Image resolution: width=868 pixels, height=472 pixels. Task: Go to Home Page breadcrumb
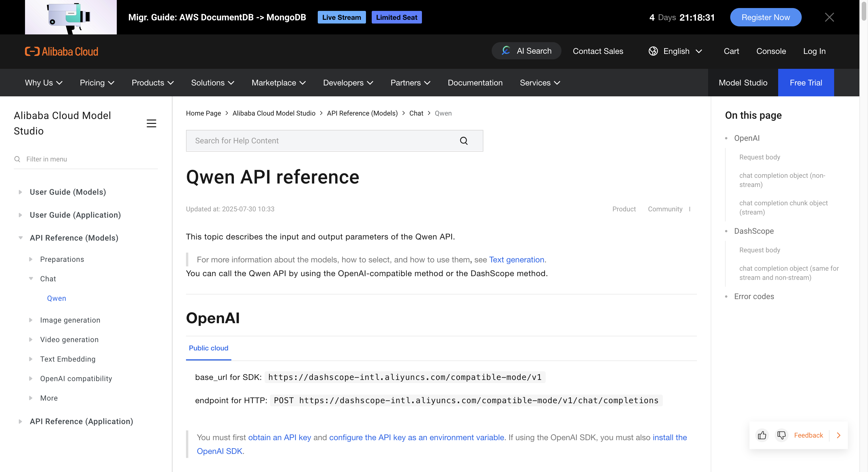coord(203,114)
